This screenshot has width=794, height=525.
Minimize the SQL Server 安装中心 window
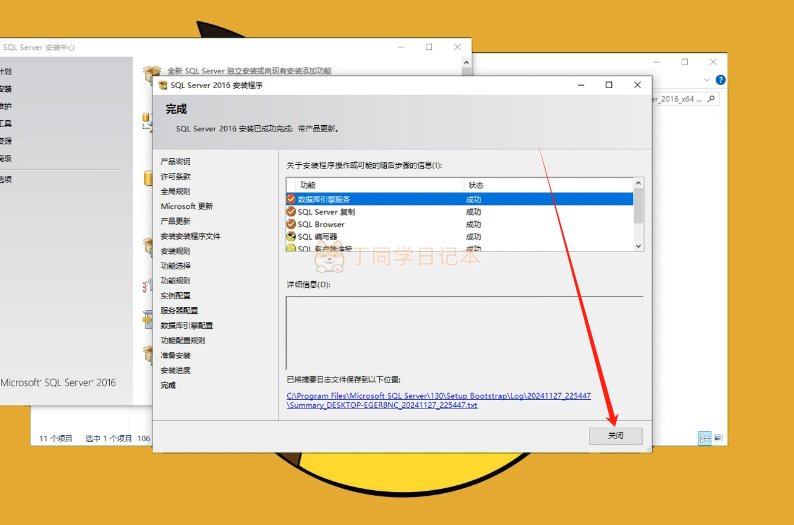pyautogui.click(x=401, y=47)
